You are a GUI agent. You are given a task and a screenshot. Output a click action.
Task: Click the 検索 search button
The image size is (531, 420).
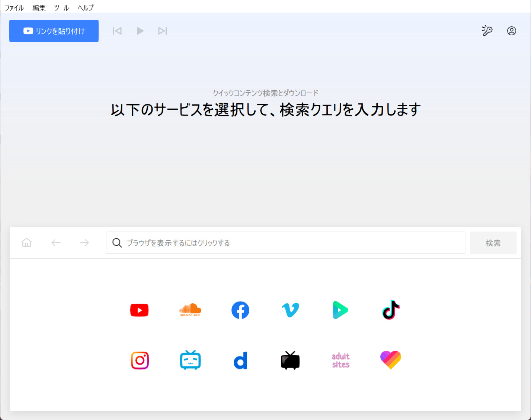[x=493, y=243]
